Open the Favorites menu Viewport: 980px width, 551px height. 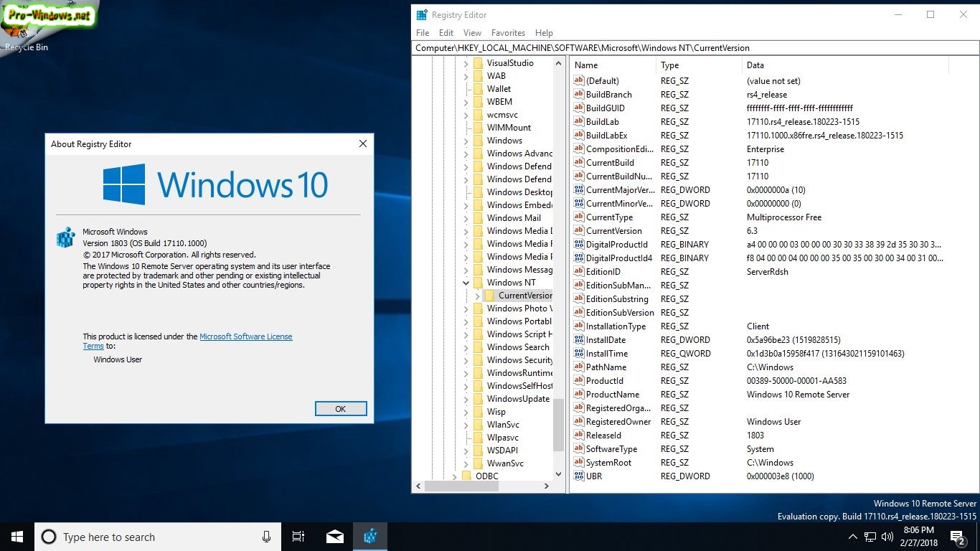[508, 33]
